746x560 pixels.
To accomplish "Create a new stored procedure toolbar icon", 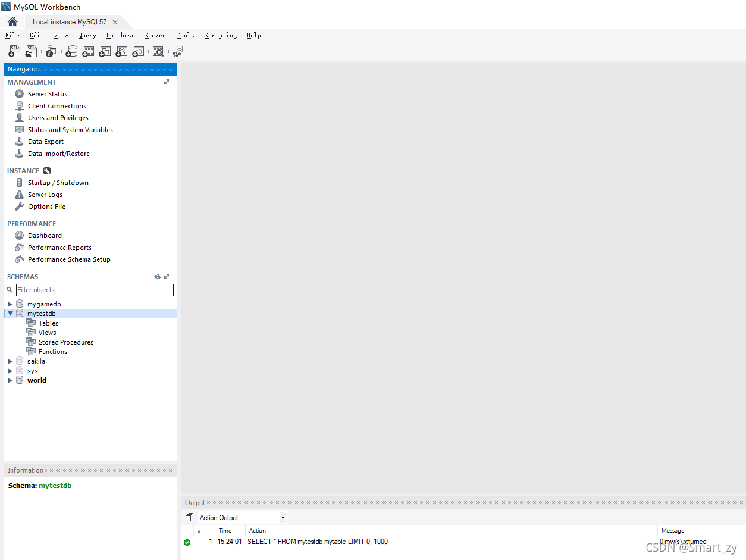I will [121, 51].
